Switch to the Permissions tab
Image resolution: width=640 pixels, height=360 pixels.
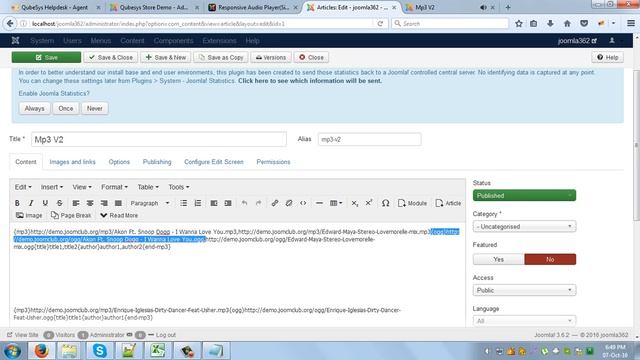(x=273, y=162)
